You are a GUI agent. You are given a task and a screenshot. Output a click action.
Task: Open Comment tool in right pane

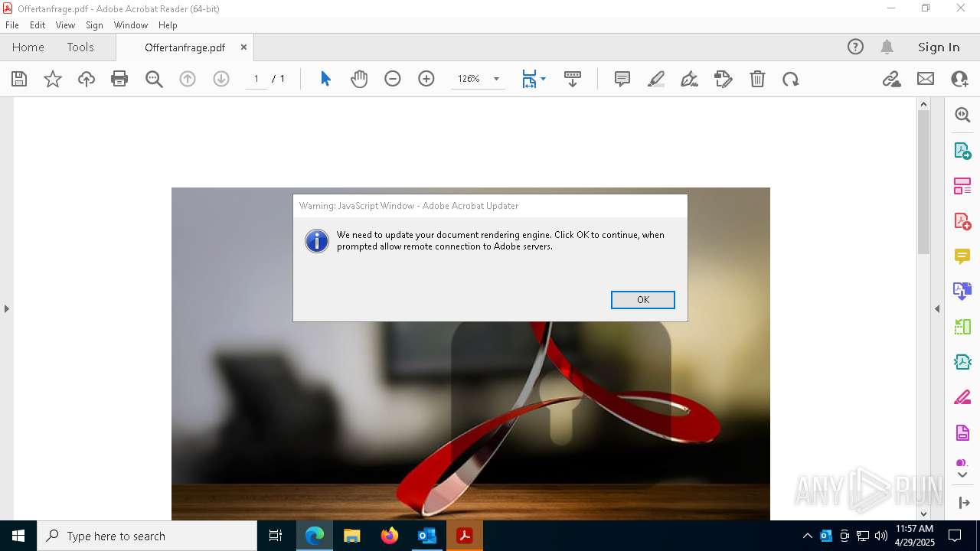(x=962, y=256)
